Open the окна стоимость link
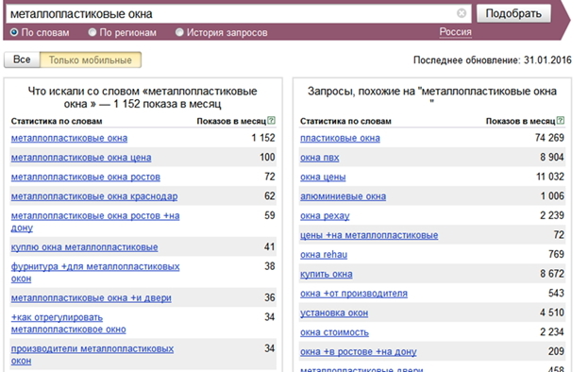Viewport: 588px width, 372px height. coord(334,332)
